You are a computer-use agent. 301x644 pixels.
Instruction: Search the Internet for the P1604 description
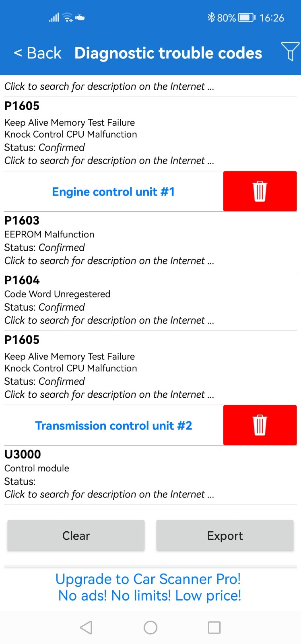pyautogui.click(x=109, y=320)
